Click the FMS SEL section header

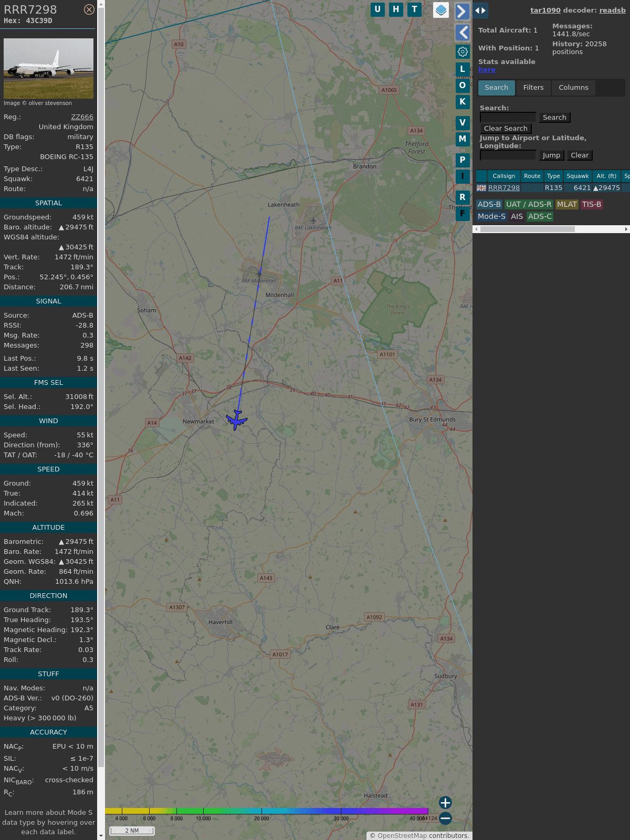48,382
